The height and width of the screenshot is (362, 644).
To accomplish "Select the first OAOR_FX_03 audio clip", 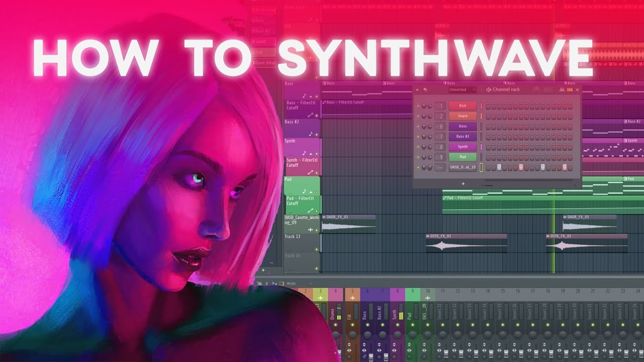I will point(348,224).
